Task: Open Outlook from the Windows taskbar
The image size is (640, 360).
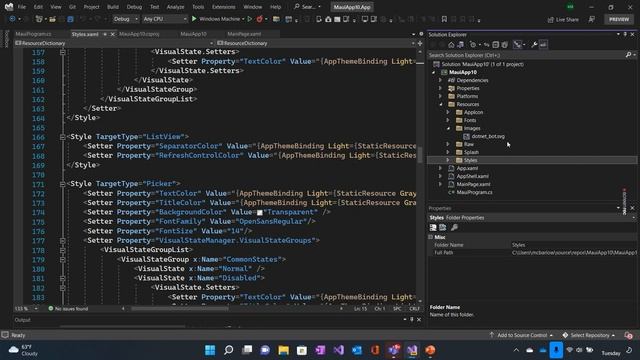Action: (x=357, y=350)
